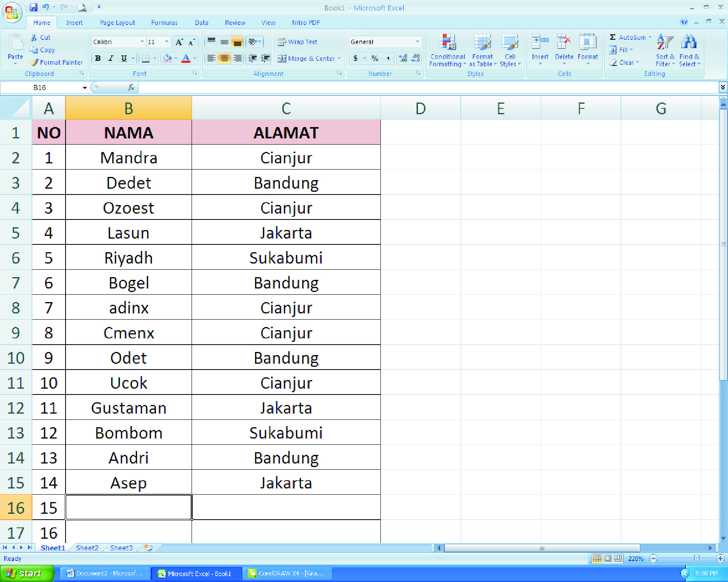The image size is (728, 582).
Task: Open the Sort & Filter menu
Action: 665,51
